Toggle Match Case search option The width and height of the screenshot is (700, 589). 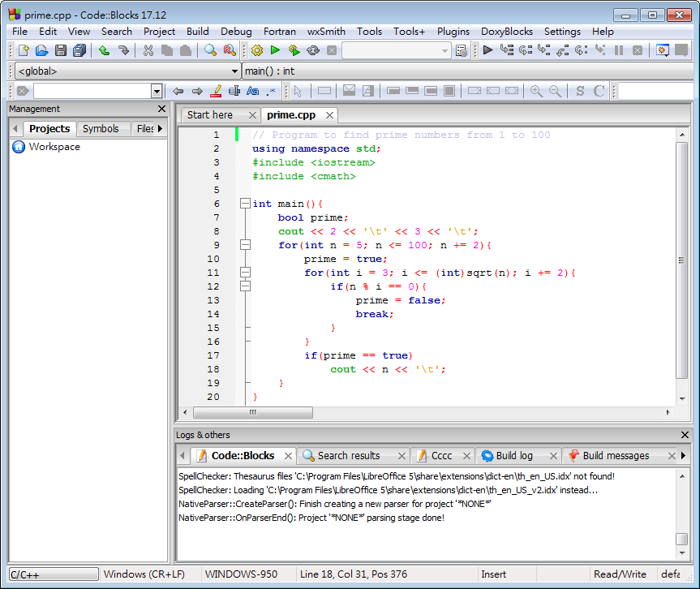[x=253, y=91]
